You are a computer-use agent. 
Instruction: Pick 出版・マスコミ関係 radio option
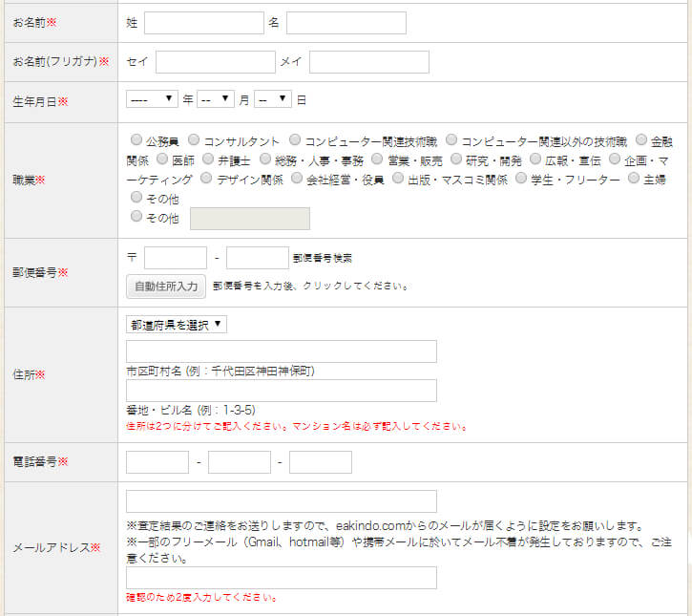[398, 178]
